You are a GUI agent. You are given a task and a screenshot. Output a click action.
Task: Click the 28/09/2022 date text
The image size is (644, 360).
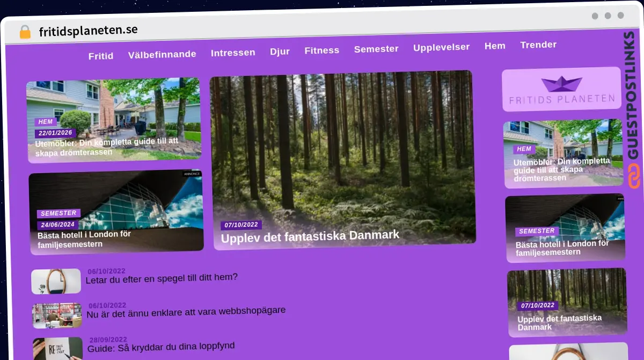tap(108, 340)
